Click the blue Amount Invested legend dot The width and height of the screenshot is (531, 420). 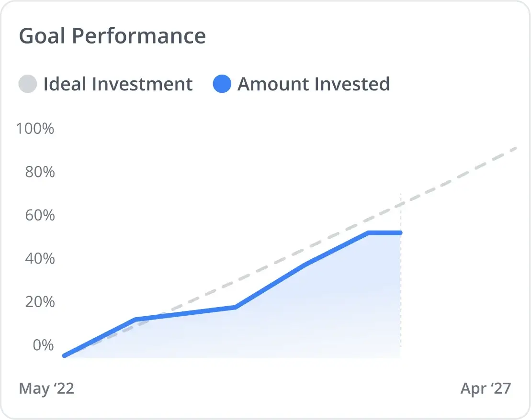click(x=222, y=84)
